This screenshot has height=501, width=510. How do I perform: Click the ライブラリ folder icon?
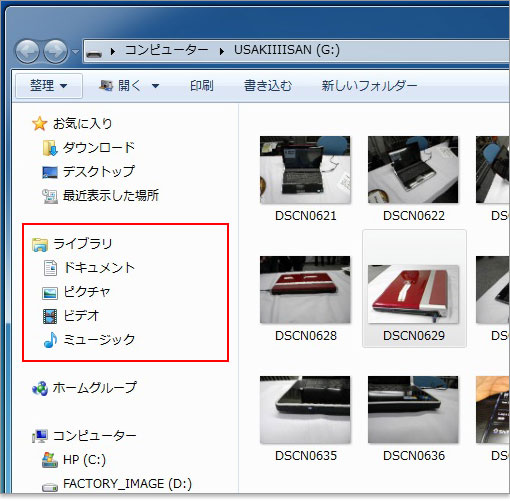40,244
